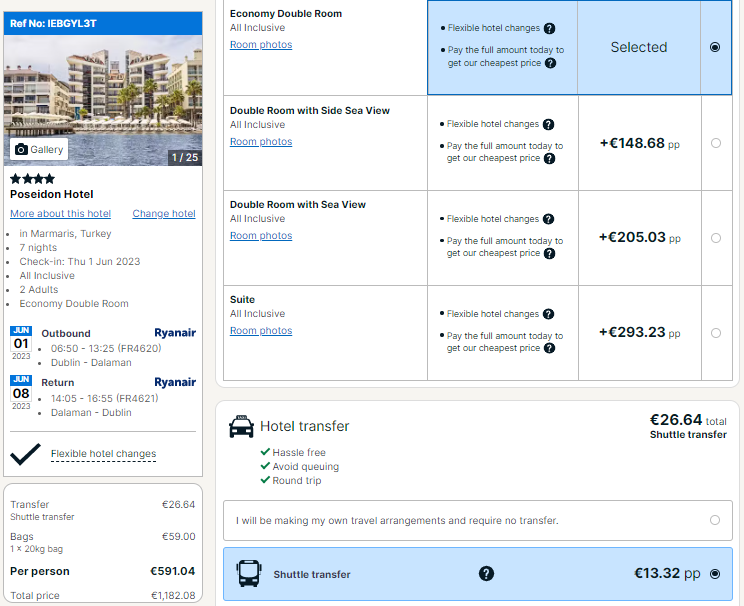Open Room photos for Economy Double Room
This screenshot has height=606, width=744.
point(261,45)
